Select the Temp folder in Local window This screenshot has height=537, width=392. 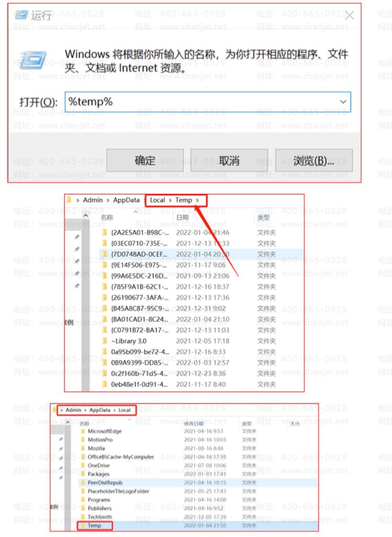95,526
